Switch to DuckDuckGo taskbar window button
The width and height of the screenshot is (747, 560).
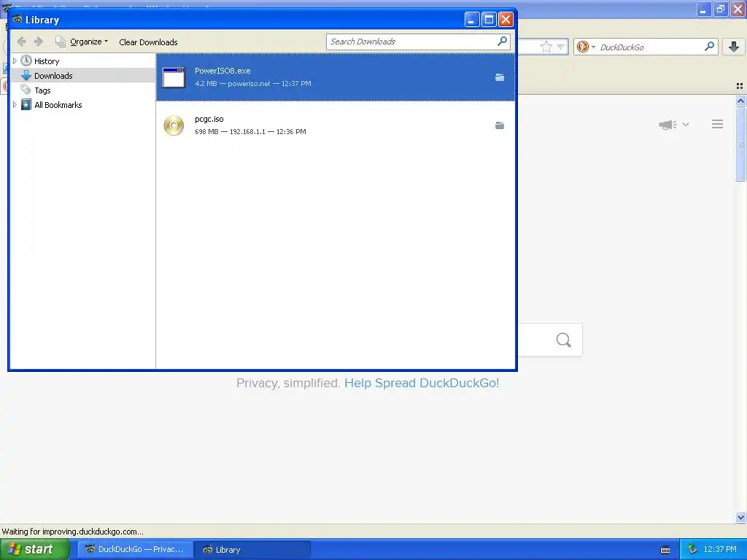tap(135, 550)
